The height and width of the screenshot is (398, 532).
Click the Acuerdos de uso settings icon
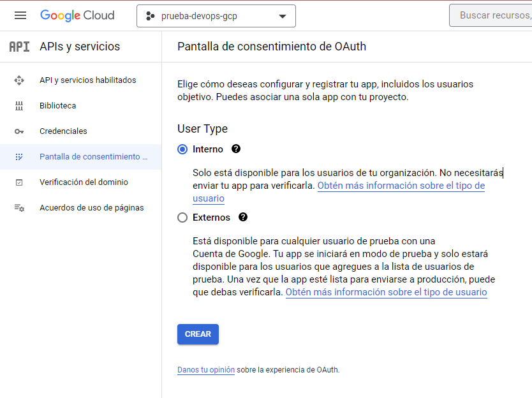coord(19,208)
